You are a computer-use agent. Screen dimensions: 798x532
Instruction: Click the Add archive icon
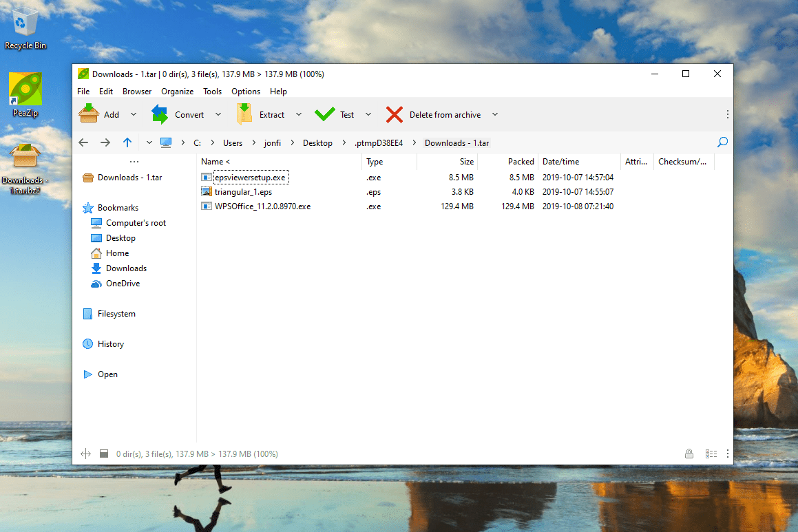pos(89,114)
